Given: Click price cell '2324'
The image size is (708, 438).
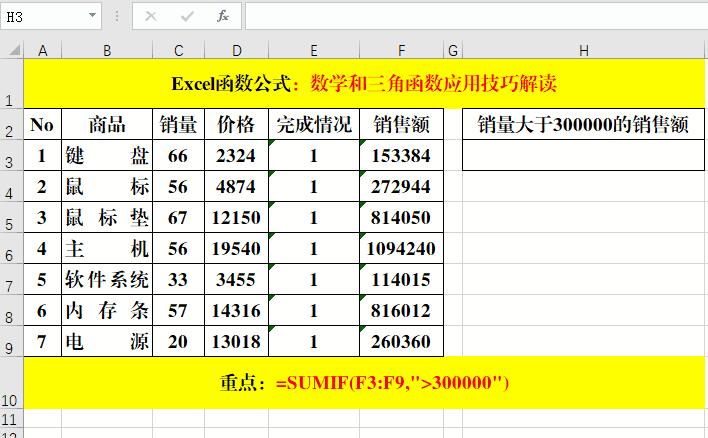Looking at the screenshot, I should coord(237,155).
